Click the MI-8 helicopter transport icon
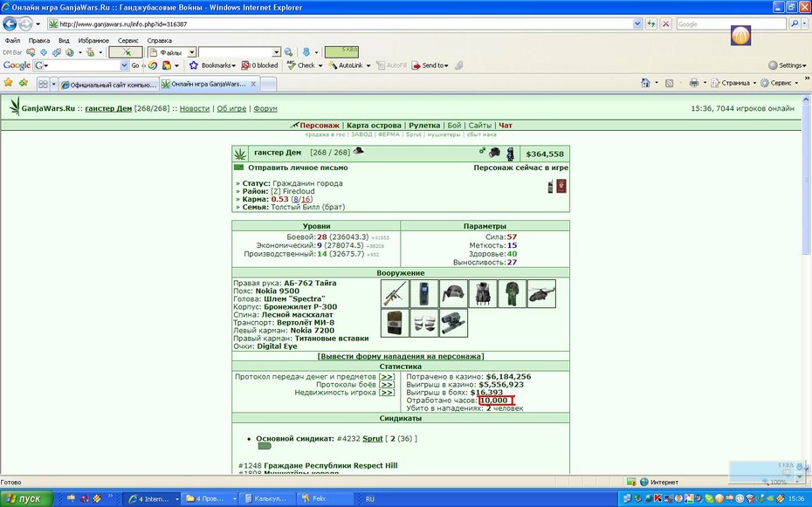Screen dimensions: 812x507 click(541, 293)
